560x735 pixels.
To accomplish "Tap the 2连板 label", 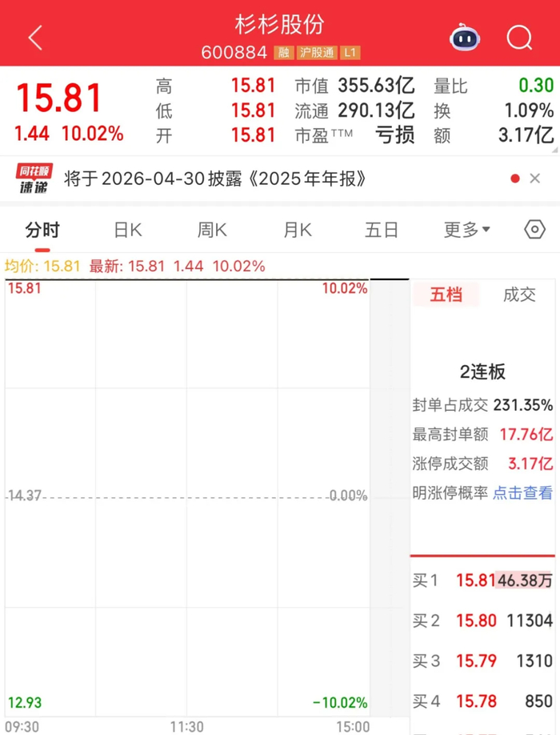I will [x=482, y=372].
